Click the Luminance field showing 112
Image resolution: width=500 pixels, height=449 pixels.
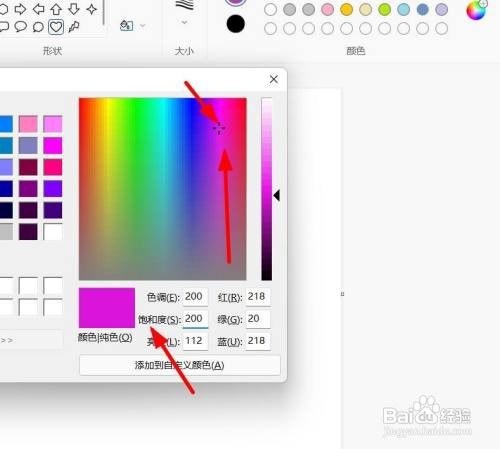click(195, 341)
